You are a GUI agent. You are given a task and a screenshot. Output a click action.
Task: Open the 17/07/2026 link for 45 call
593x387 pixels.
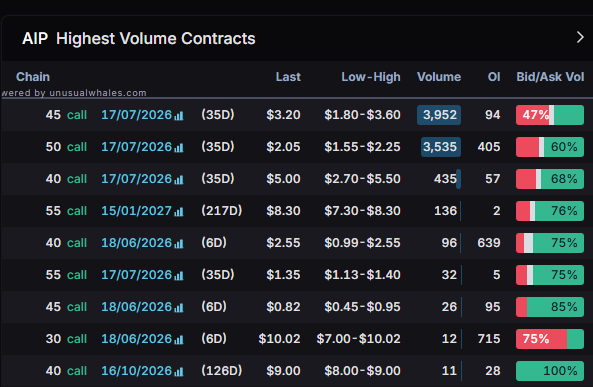coord(137,115)
